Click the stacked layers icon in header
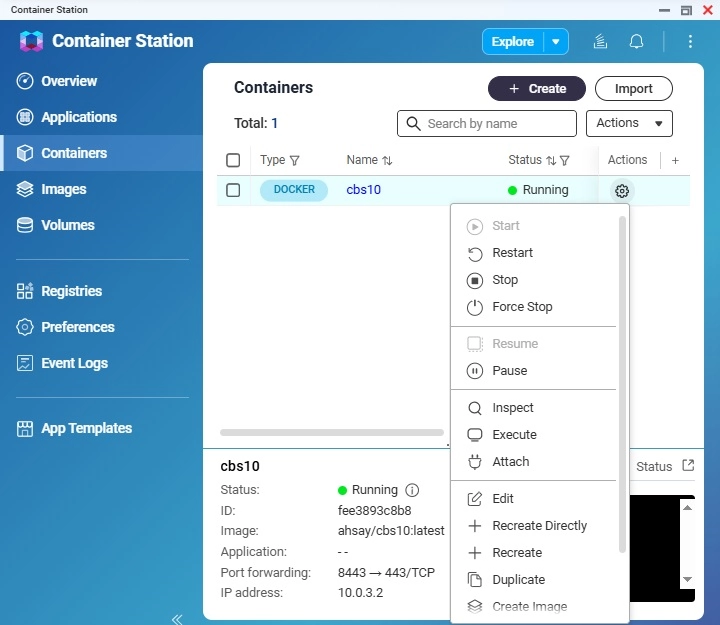 click(x=601, y=42)
